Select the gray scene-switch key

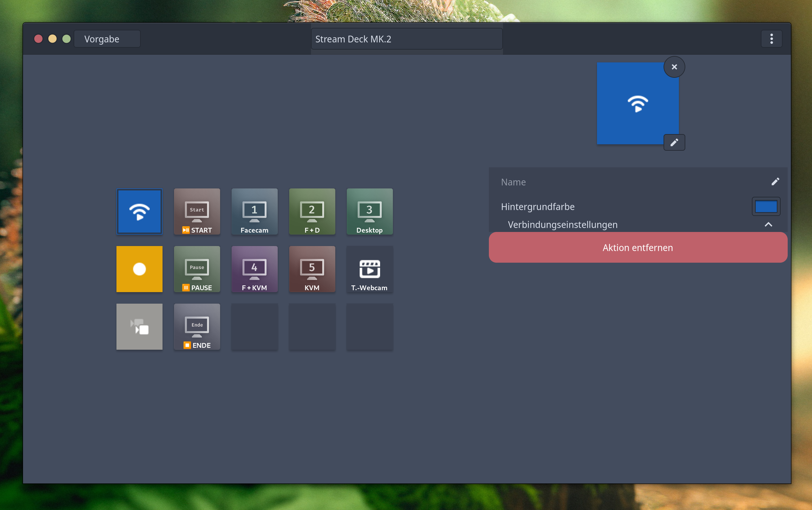[x=139, y=326]
